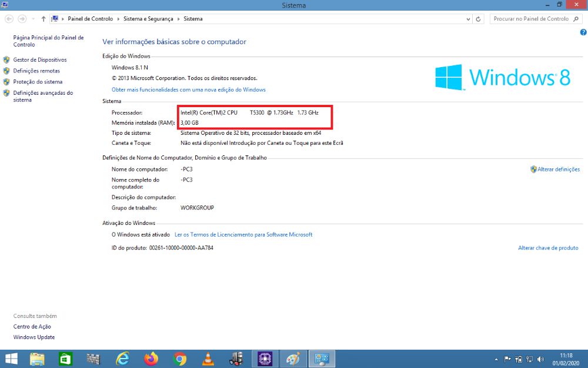Open Ler os Termos de Licenciamento link
This screenshot has height=368, width=588.
(x=243, y=235)
